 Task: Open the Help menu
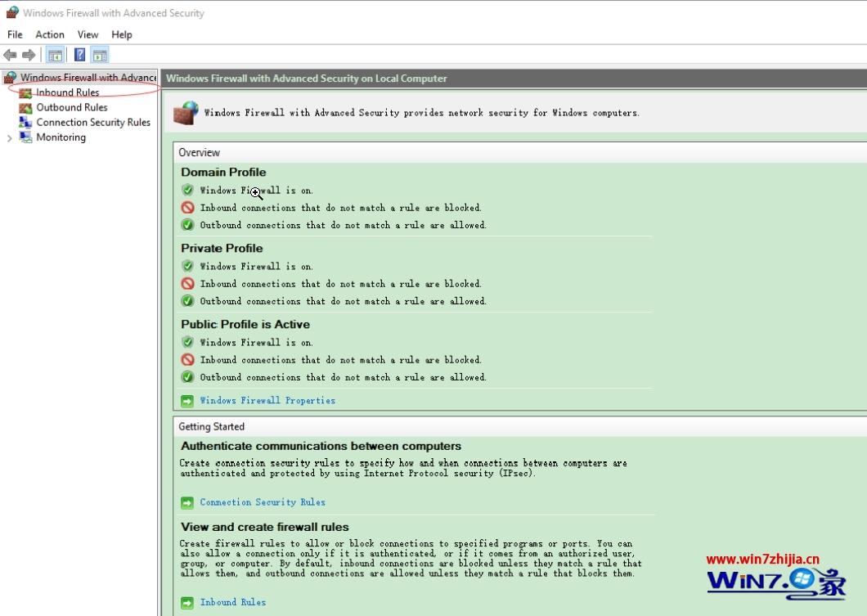(122, 34)
